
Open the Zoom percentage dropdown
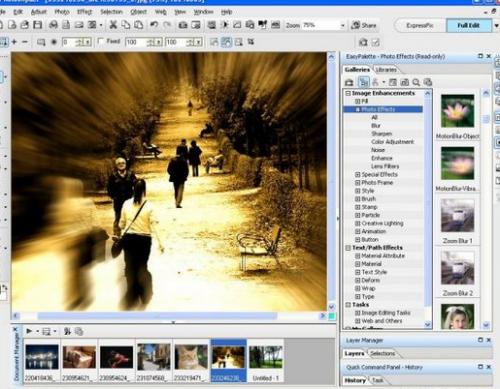point(343,25)
